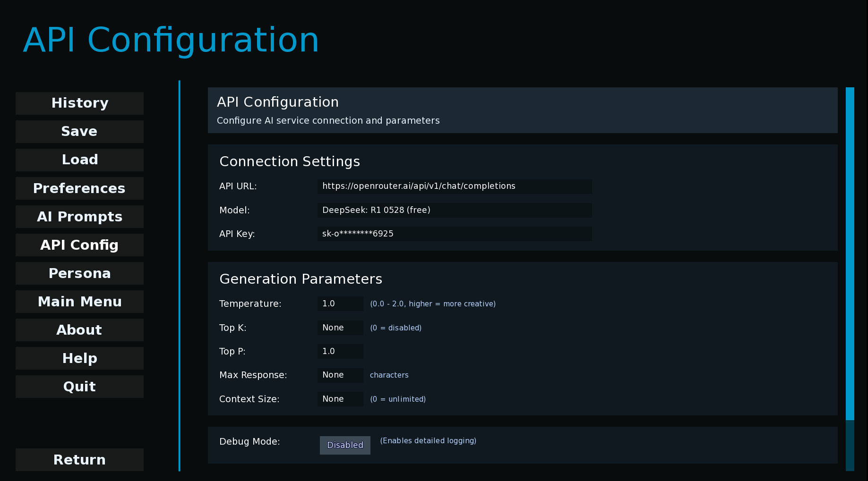868x481 pixels.
Task: Open the History menu item
Action: [79, 103]
